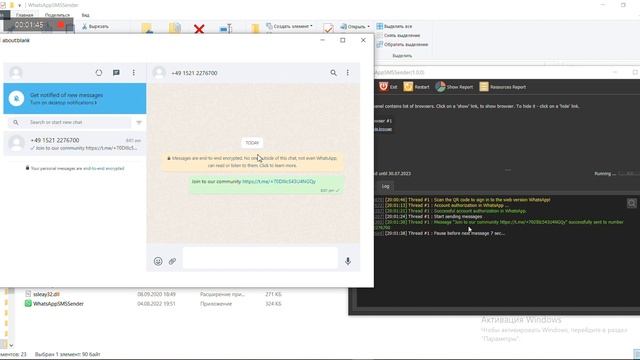
Task: Open the WhatsApp status circle icon
Action: click(x=99, y=73)
